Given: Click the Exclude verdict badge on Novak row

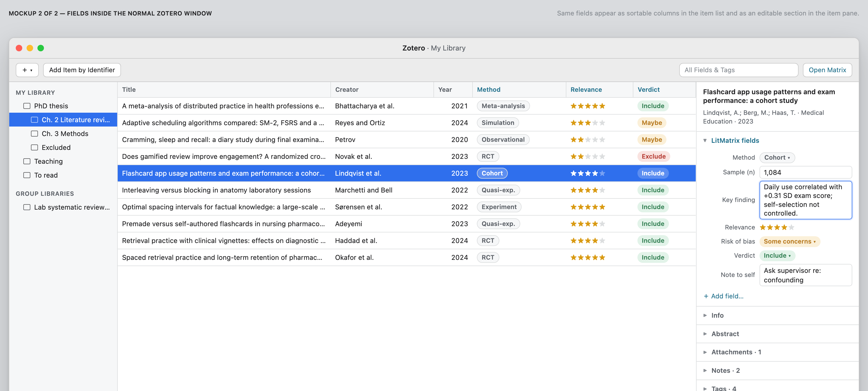Looking at the screenshot, I should 653,156.
